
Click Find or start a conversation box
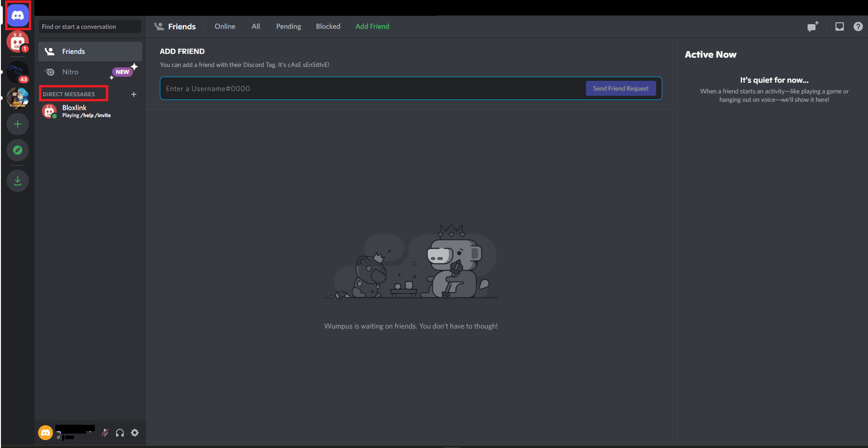tap(90, 26)
